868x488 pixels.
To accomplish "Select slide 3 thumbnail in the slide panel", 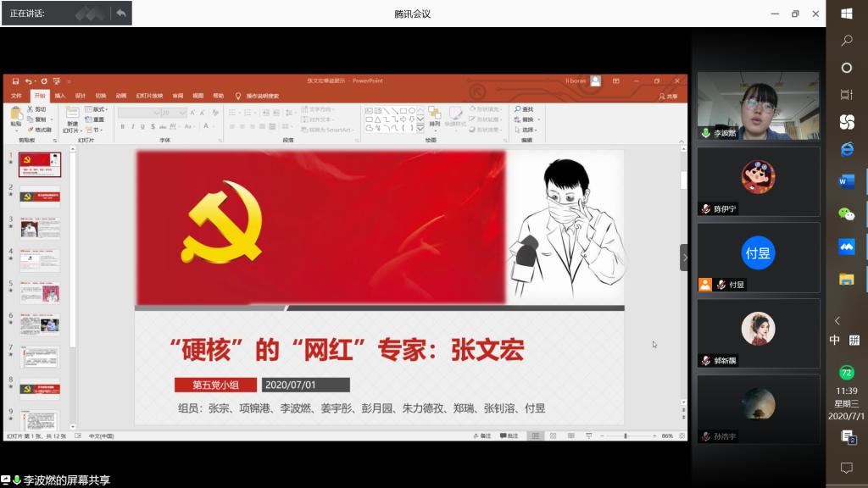I will point(40,227).
